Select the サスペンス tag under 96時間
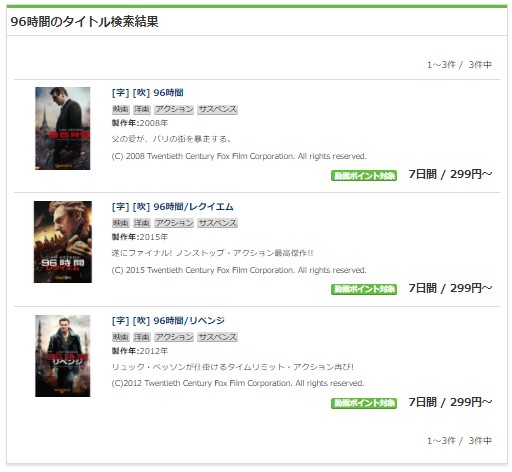Screen dimensions: 512x472 [217, 109]
